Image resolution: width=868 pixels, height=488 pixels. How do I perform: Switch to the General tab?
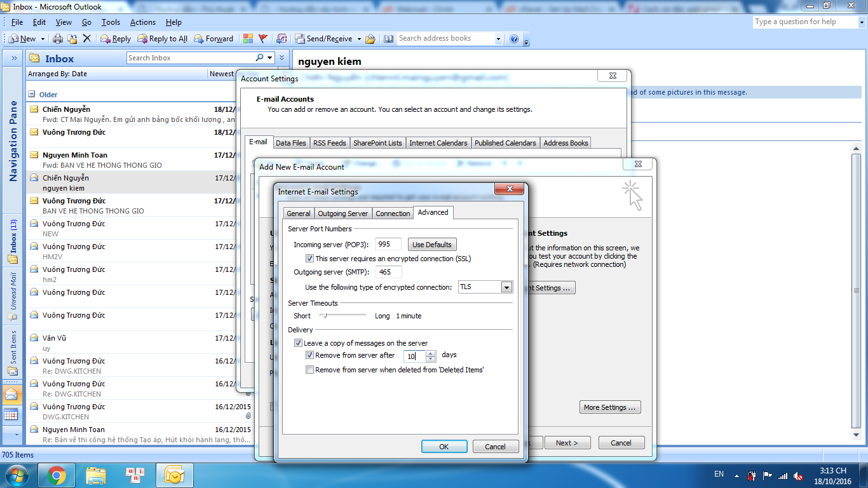[x=299, y=213]
